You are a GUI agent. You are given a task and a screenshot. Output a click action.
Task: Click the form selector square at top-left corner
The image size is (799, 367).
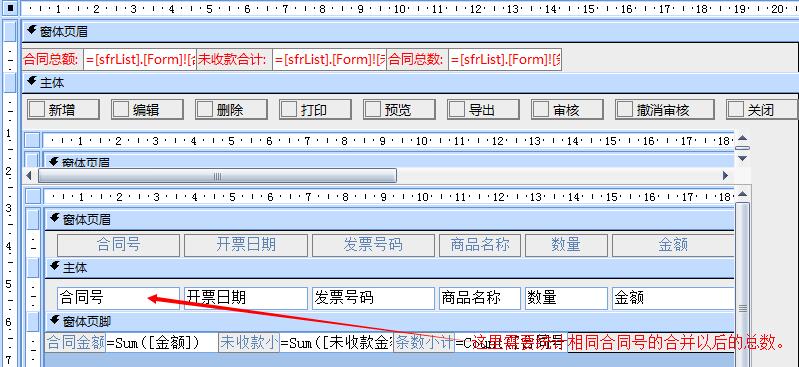click(x=10, y=9)
